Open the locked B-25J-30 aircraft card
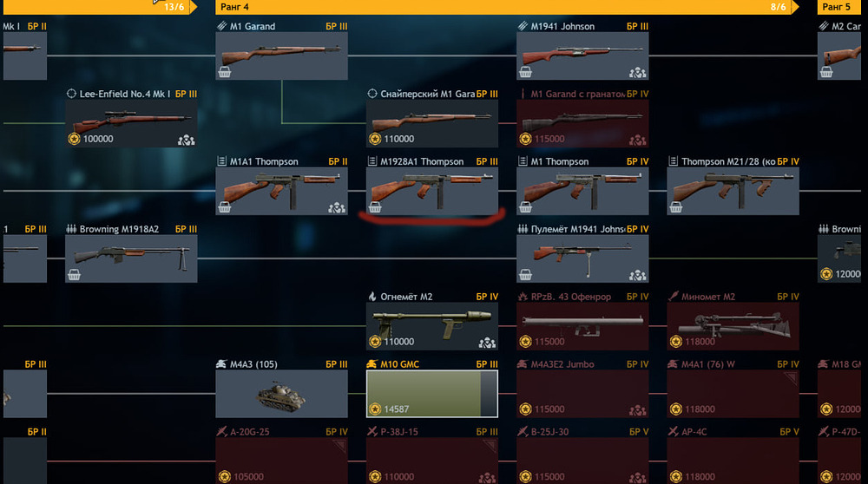 582,455
